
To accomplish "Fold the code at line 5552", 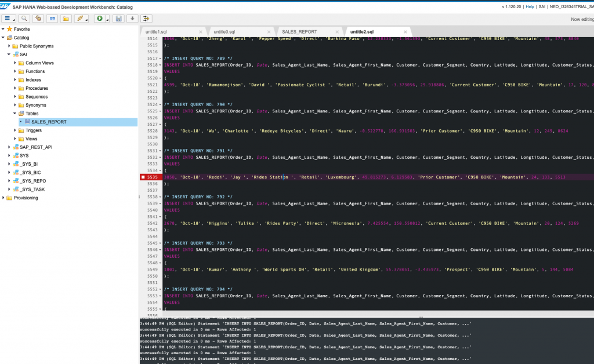I will (x=160, y=289).
